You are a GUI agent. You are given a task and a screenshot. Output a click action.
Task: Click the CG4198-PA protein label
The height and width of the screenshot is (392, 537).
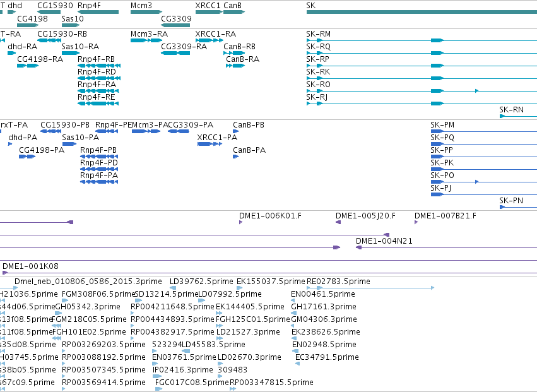[x=42, y=150]
